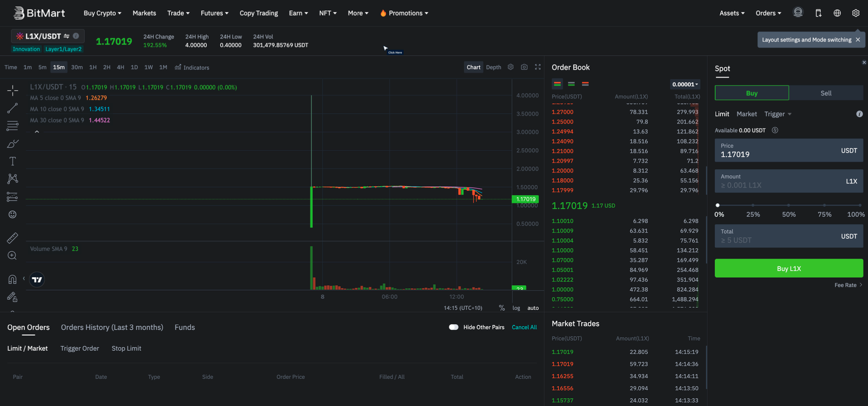The height and width of the screenshot is (406, 868).
Task: Open the user profile icon
Action: click(x=798, y=13)
